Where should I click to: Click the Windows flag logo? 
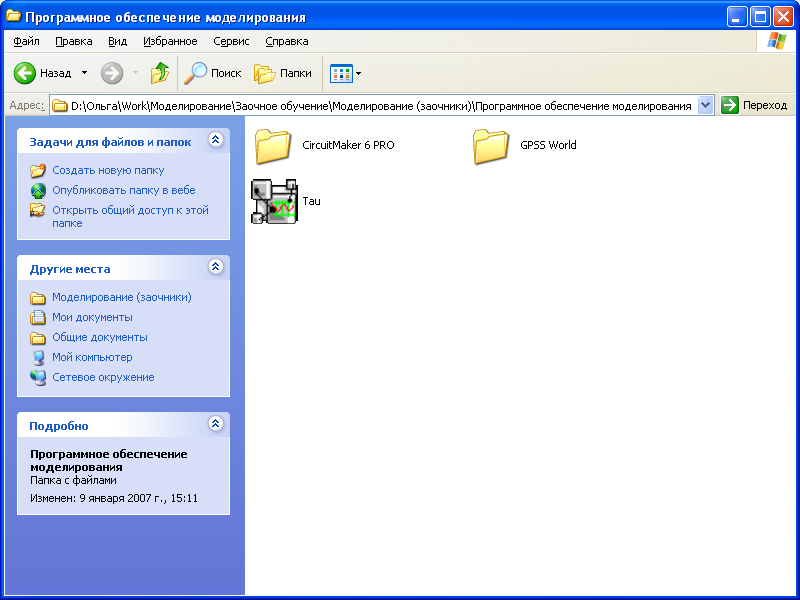776,41
